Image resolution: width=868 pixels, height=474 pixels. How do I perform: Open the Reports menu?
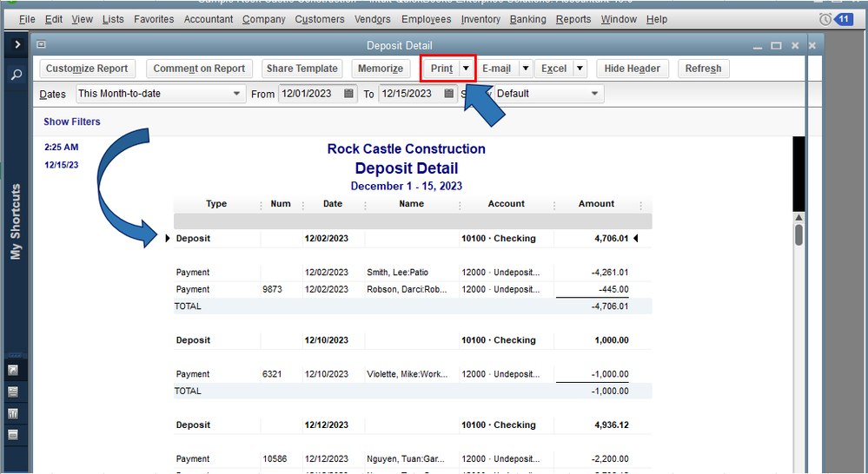coord(573,19)
